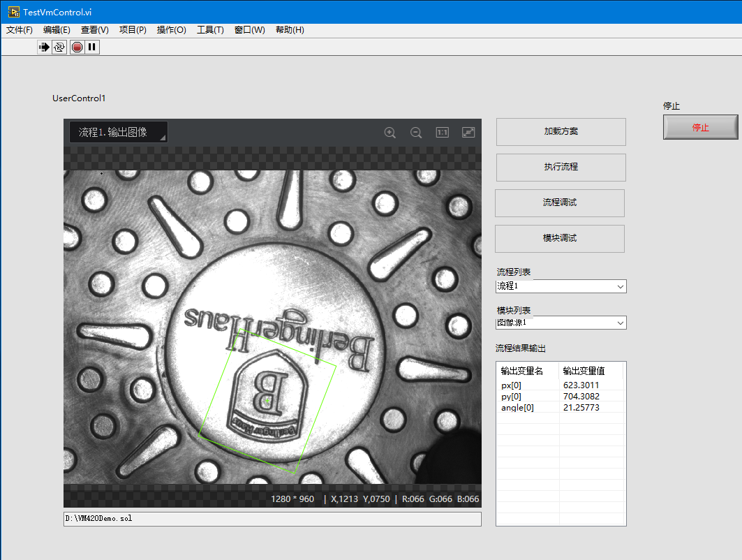Click the VM420Demo.sol path input field
The image size is (742, 560).
point(272,519)
